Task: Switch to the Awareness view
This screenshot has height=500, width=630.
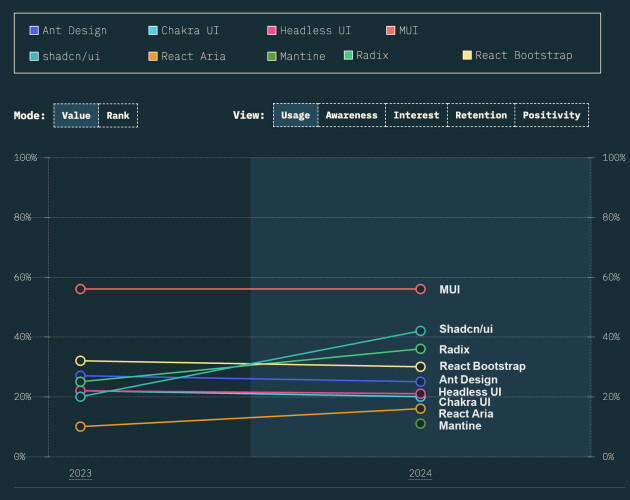Action: 352,115
